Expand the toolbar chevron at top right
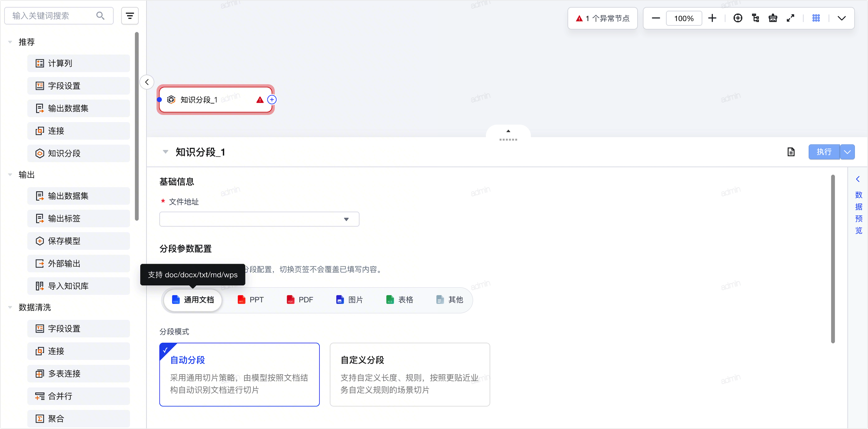 click(842, 18)
